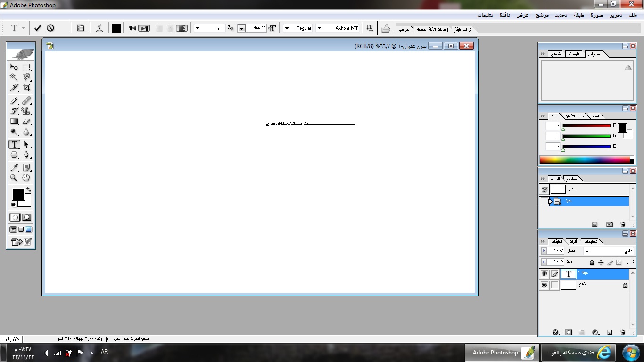The height and width of the screenshot is (362, 644).
Task: Select the Zoom magnifier tool
Action: click(14, 178)
